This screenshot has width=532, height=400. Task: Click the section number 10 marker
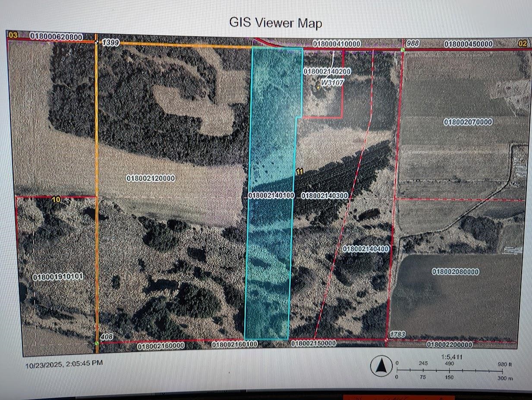(57, 200)
